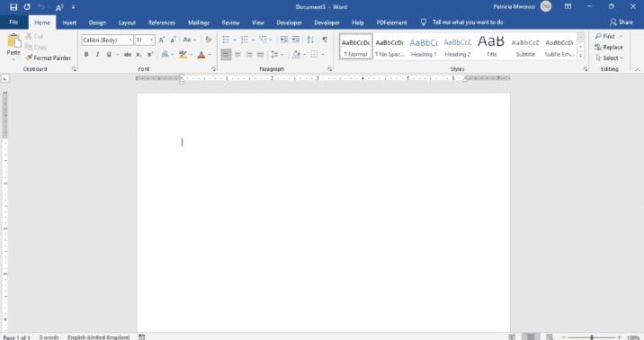Toggle Underline formatting

109,54
